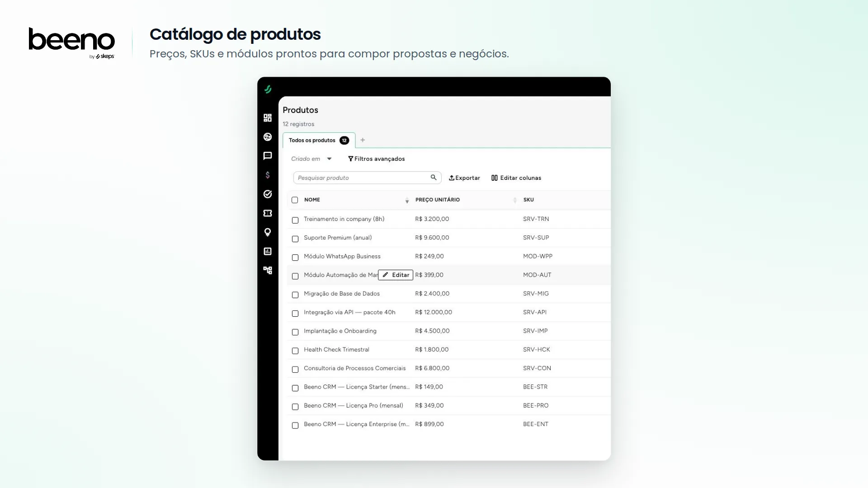Open Implantação e Onboarding product

340,331
